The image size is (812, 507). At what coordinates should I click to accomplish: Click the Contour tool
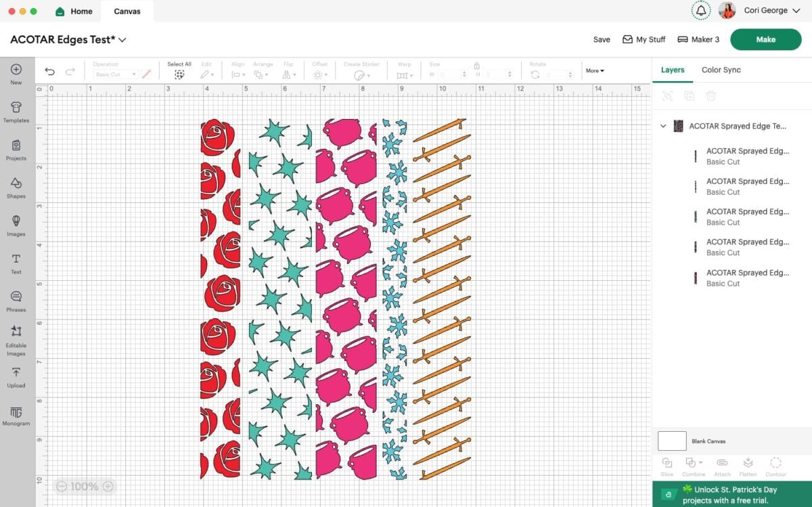(775, 466)
